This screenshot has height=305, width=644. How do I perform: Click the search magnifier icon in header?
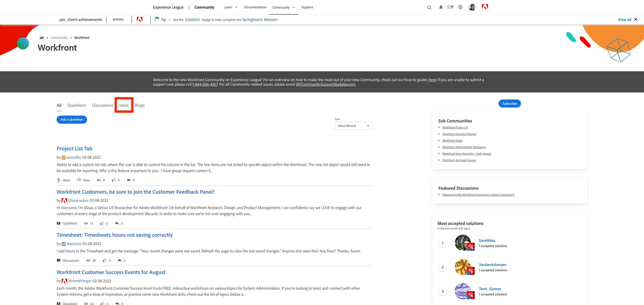429,8
